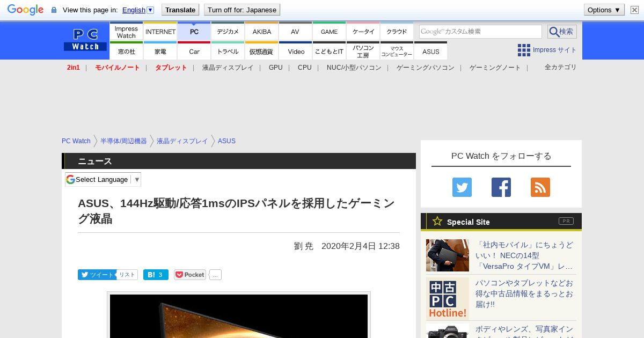Open the AKIBA tab
The image size is (644, 338).
click(262, 31)
